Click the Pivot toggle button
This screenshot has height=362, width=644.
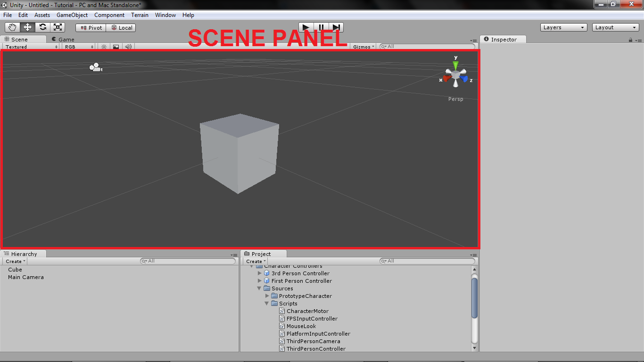pos(90,27)
